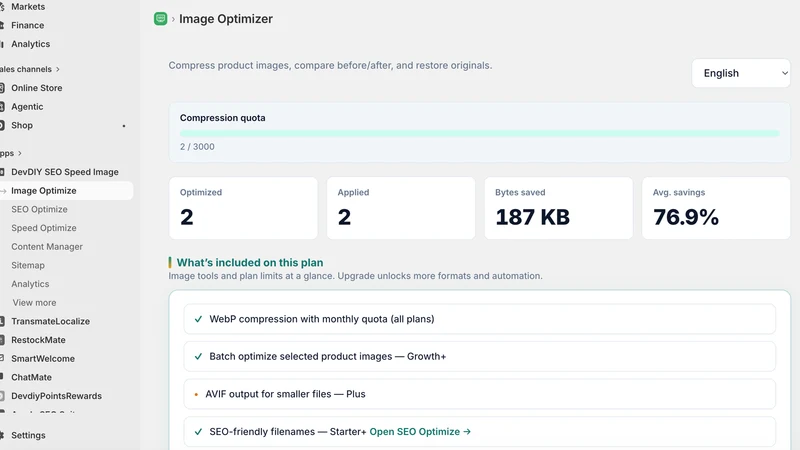Click View more in app submenu

(34, 303)
